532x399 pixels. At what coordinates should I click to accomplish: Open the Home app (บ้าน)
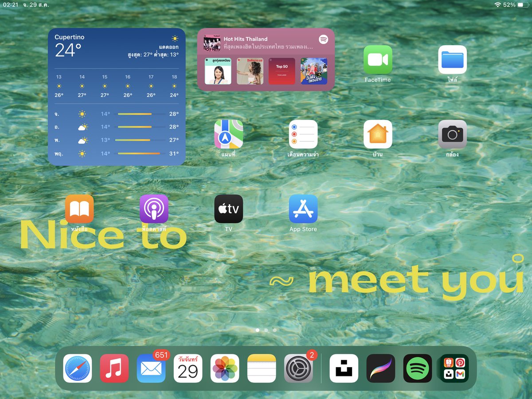click(x=378, y=134)
